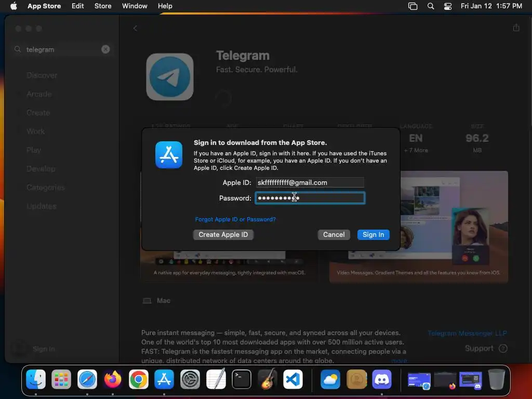
Task: Click the Stage Manager icon in menu bar
Action: pos(413,6)
